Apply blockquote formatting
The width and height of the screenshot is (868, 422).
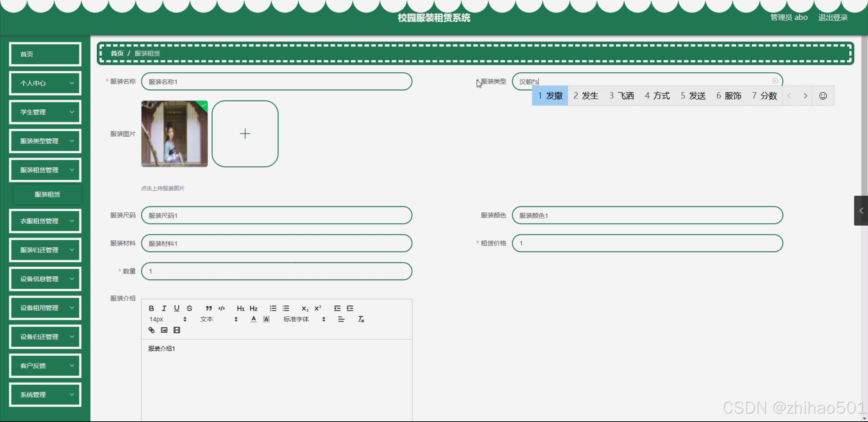pyautogui.click(x=209, y=308)
